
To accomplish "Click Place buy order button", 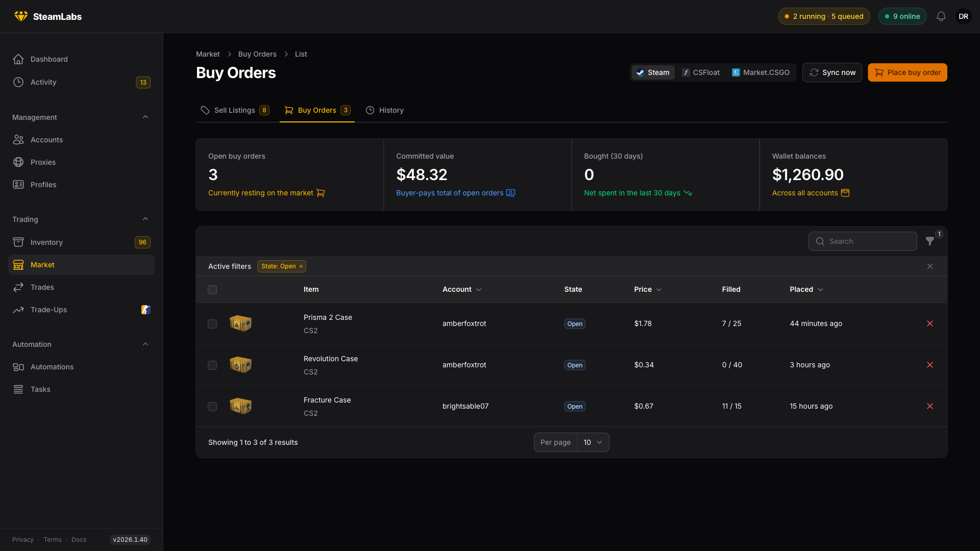I will coord(908,72).
